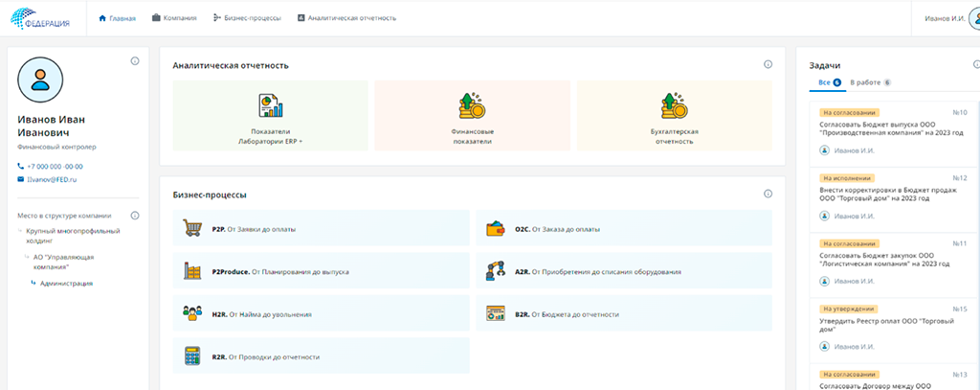The width and height of the screenshot is (980, 390).
Task: Open H2R От Найма до увольнения process
Action: (x=322, y=313)
